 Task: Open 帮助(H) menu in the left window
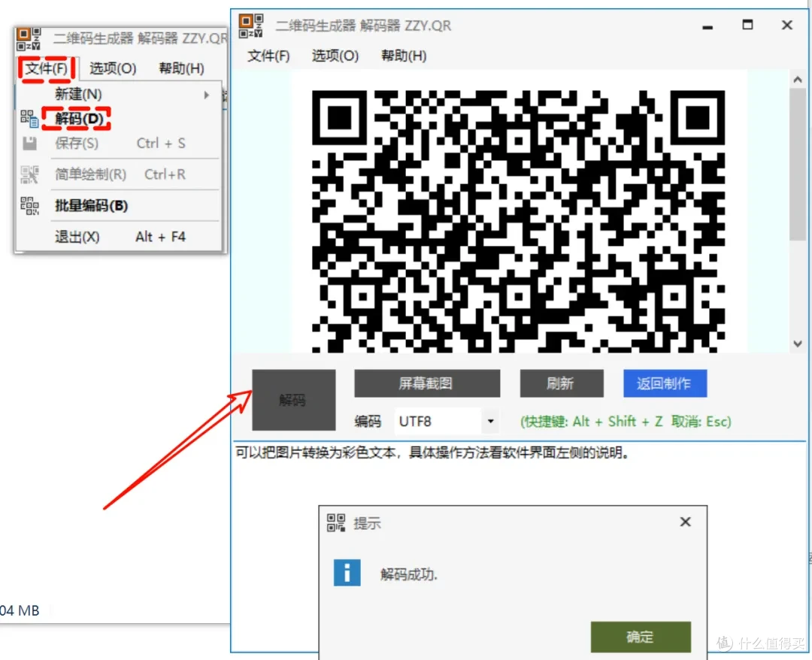[181, 68]
